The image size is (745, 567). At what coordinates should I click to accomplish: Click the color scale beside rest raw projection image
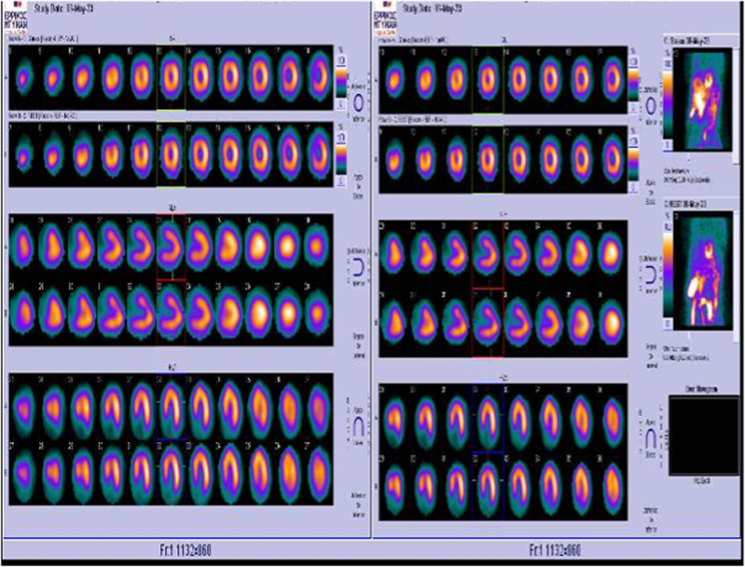click(x=668, y=273)
